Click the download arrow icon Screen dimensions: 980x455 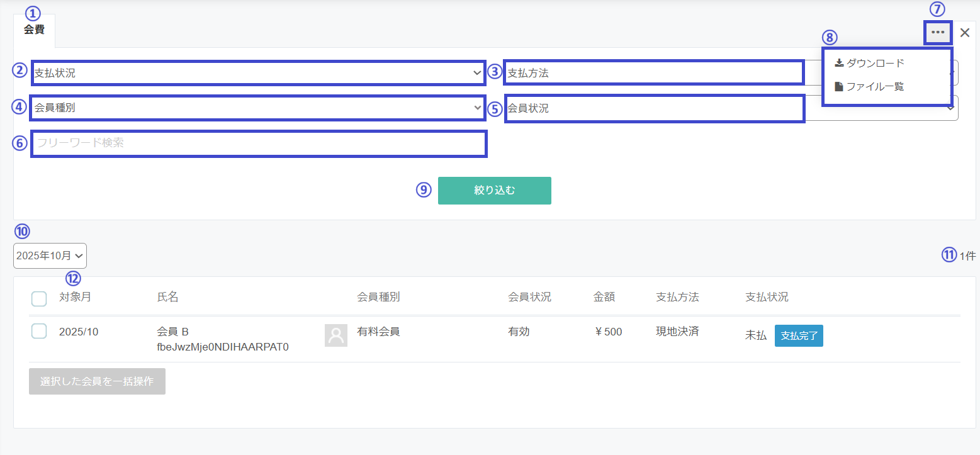pyautogui.click(x=838, y=63)
